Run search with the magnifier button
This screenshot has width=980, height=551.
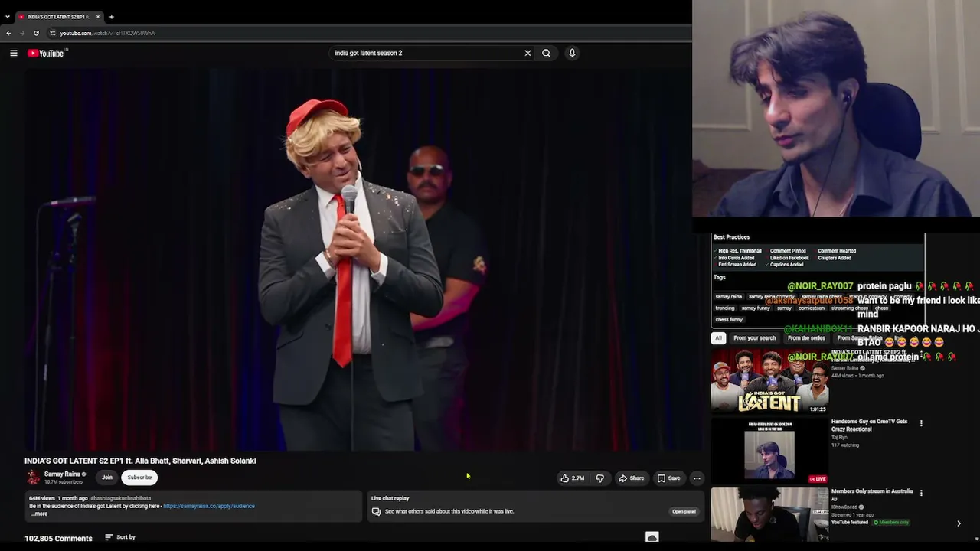click(x=546, y=53)
